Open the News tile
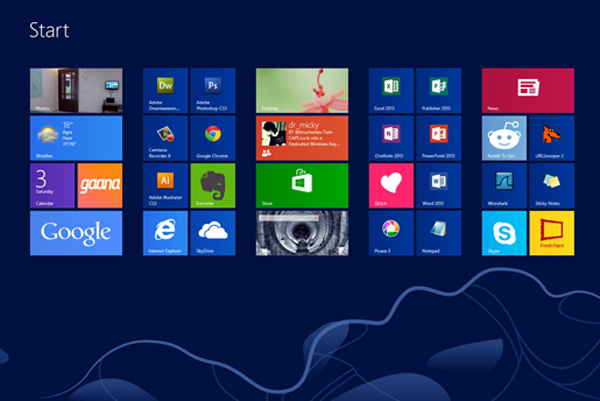The image size is (600, 401). click(528, 91)
